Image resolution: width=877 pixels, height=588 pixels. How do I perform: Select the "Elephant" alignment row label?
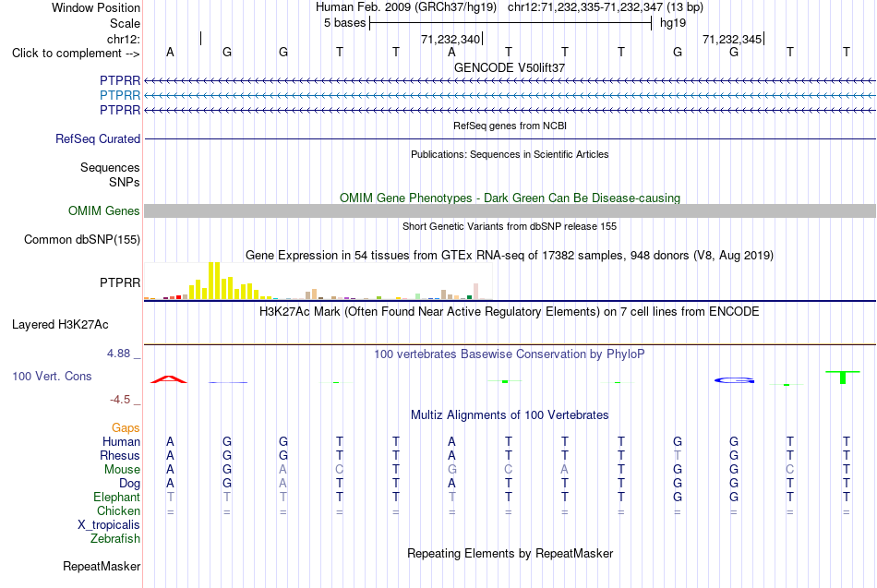coord(116,498)
